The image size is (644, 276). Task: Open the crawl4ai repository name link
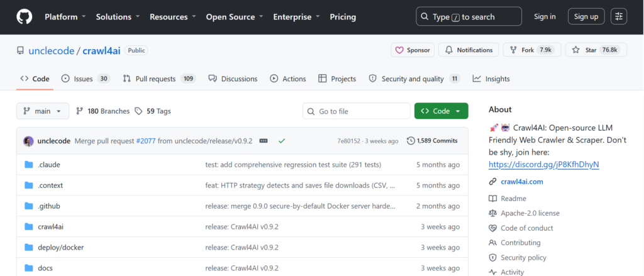tap(101, 51)
